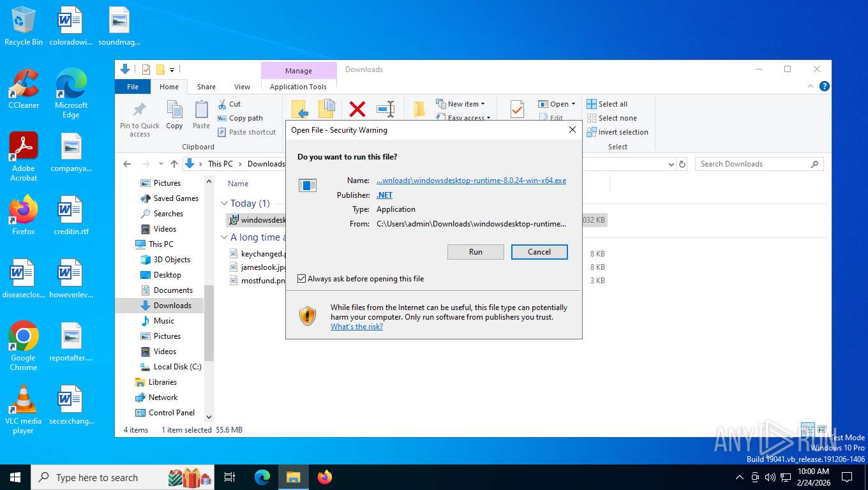Collapse the 'A long time ago' group
Viewport: 868px width, 490px height.
click(x=224, y=237)
